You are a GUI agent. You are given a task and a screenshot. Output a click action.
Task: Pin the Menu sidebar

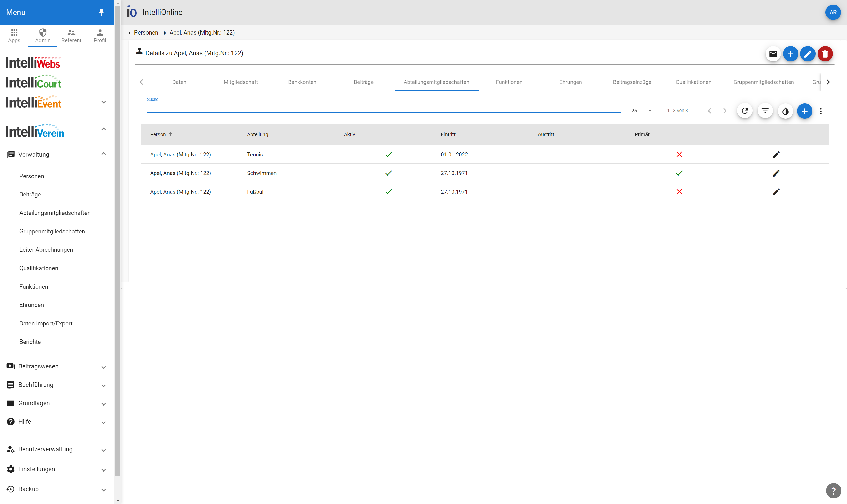(x=101, y=12)
